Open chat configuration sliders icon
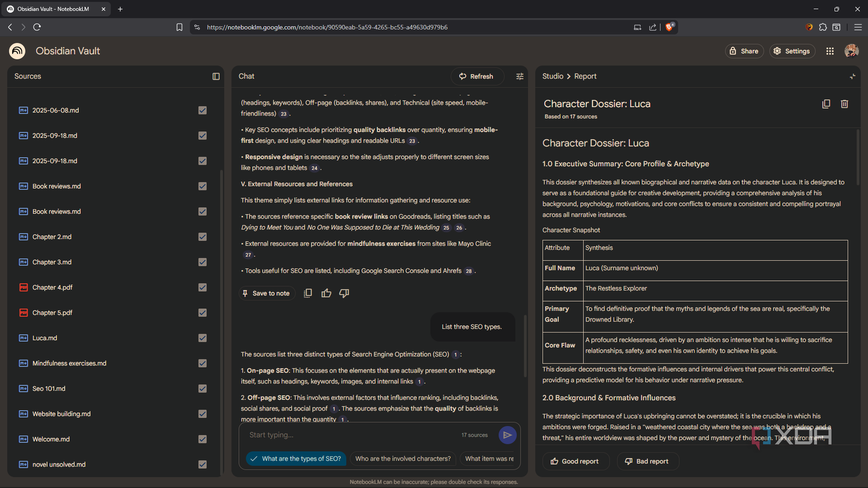The width and height of the screenshot is (868, 488). coord(520,76)
